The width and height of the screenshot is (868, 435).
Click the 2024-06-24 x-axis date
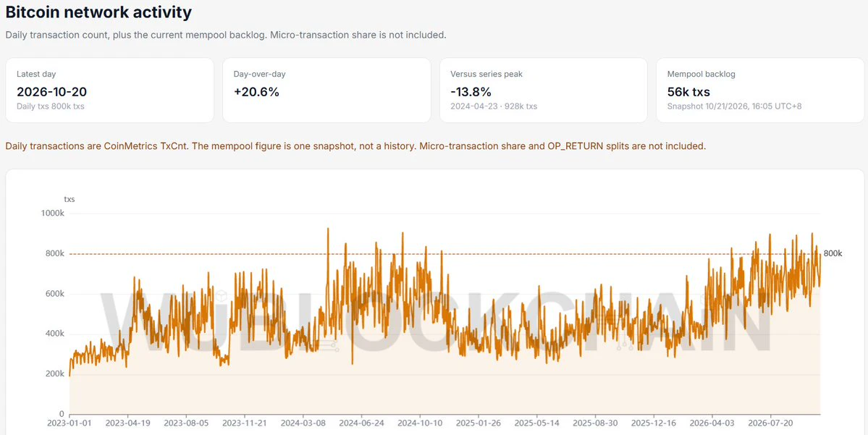click(x=361, y=423)
